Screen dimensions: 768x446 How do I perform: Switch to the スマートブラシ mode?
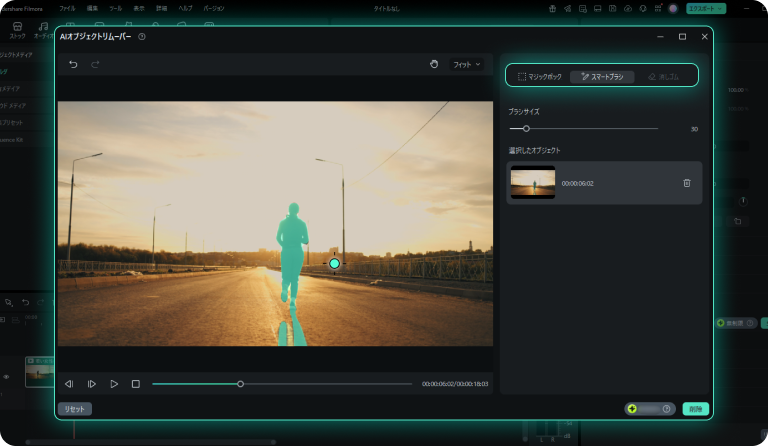[602, 76]
